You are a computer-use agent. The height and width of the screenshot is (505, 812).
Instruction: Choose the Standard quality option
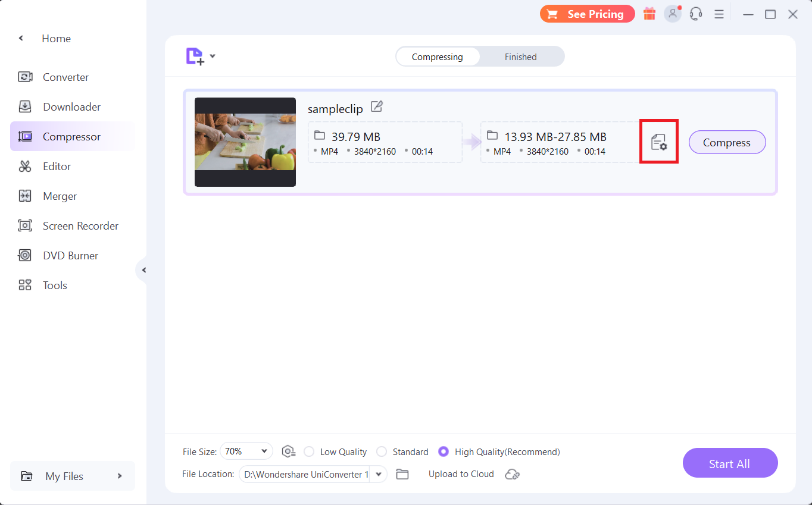[381, 451]
